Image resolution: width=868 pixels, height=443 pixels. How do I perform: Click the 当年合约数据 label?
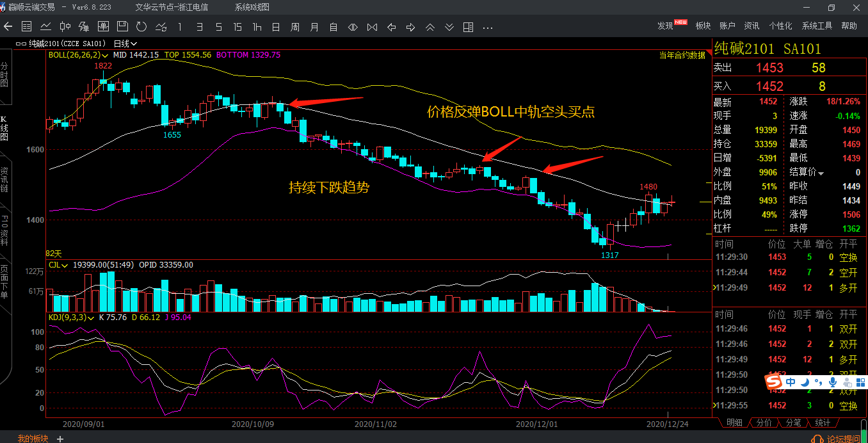682,55
